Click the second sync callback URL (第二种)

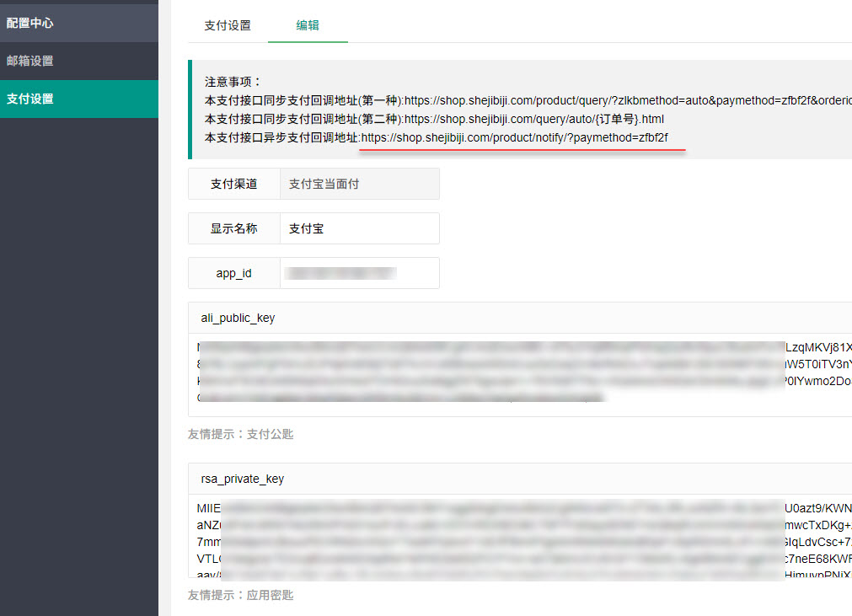(x=534, y=119)
